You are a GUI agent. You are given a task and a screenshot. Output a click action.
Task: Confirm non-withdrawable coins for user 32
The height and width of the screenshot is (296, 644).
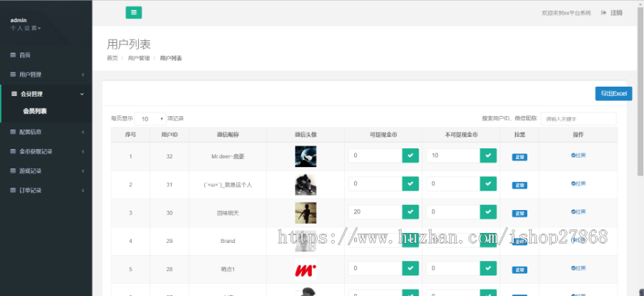[x=488, y=156]
